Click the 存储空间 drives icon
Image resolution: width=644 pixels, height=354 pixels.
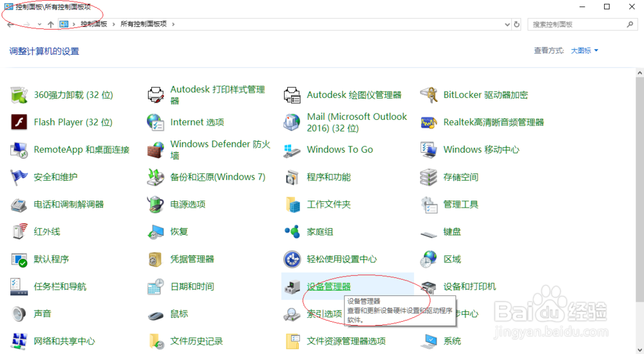pyautogui.click(x=429, y=177)
